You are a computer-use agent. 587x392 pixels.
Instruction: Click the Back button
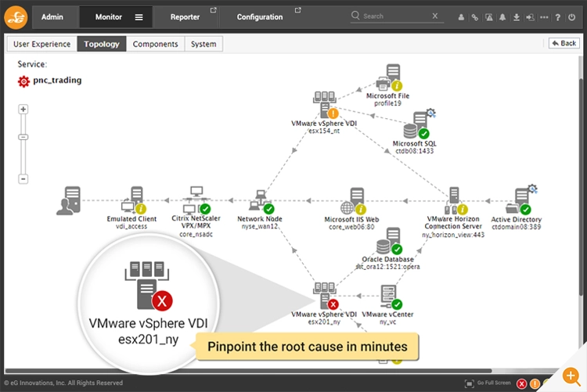click(x=564, y=43)
